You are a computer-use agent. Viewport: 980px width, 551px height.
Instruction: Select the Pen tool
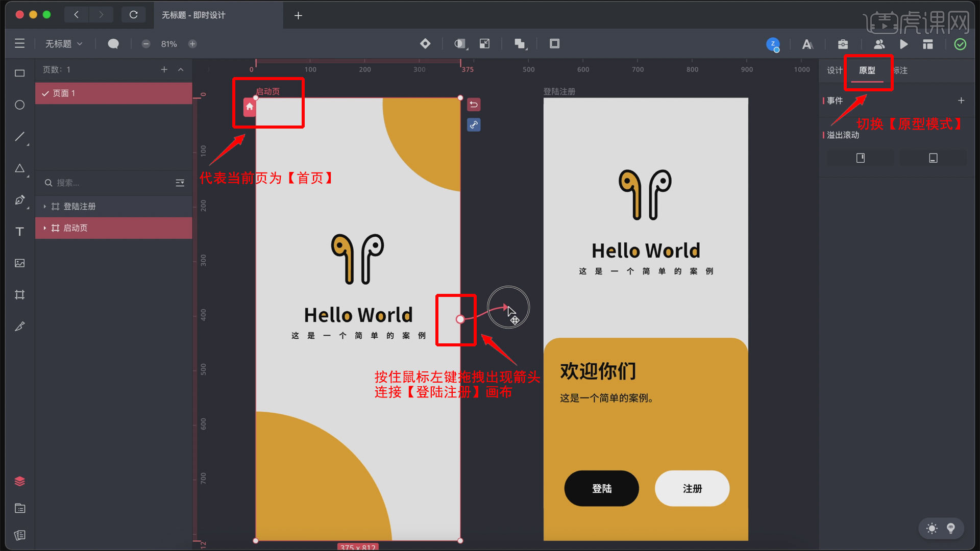(20, 200)
